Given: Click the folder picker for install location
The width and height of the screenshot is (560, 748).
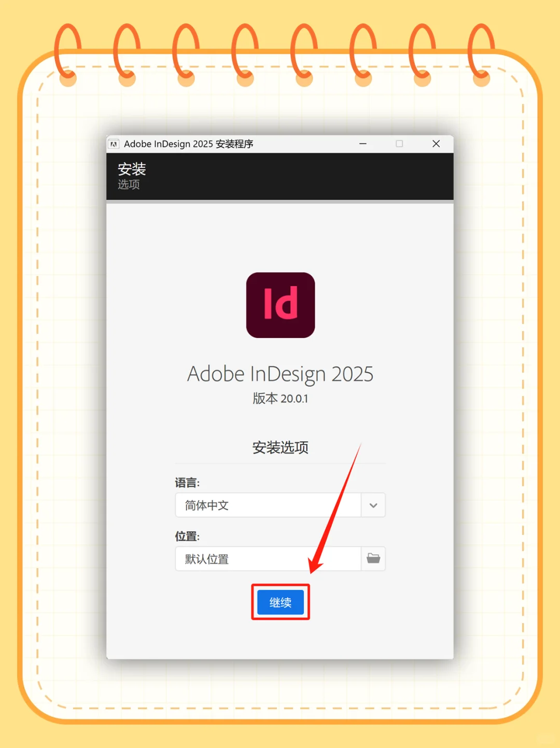Looking at the screenshot, I should coord(374,559).
